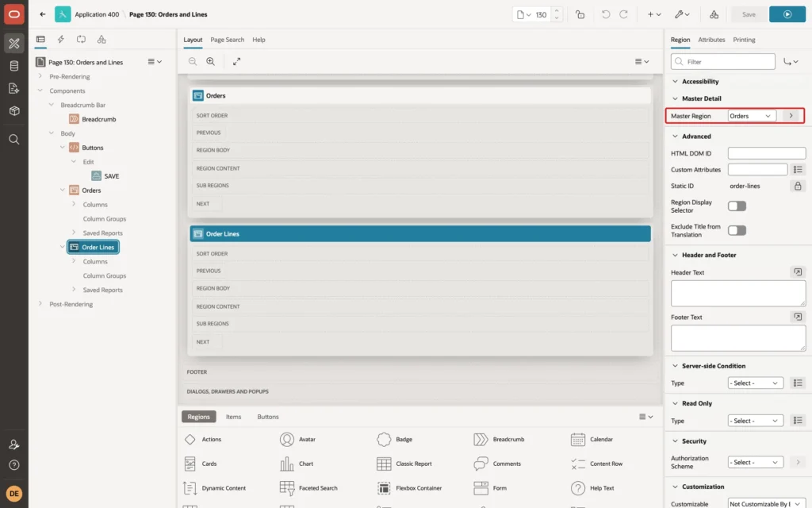The height and width of the screenshot is (508, 812).
Task: Click Custom Attributes list picker icon
Action: click(798, 170)
